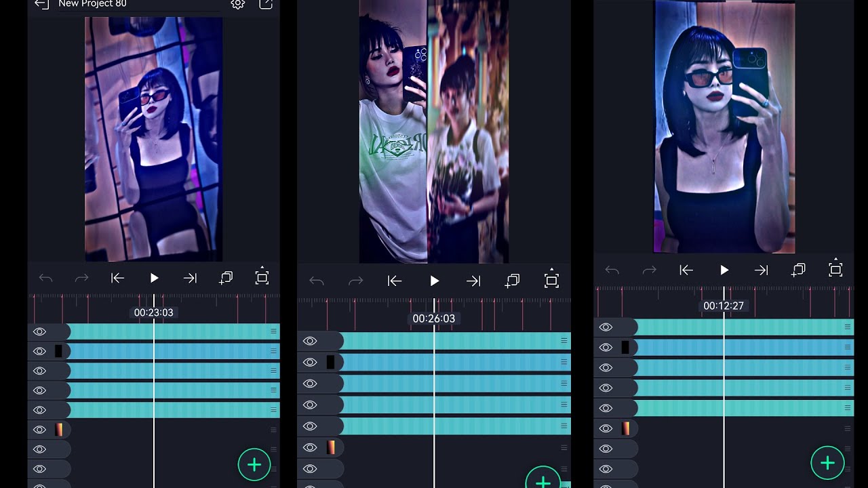
Task: Jump to clip start in the 00:23:03 editor
Action: point(117,278)
